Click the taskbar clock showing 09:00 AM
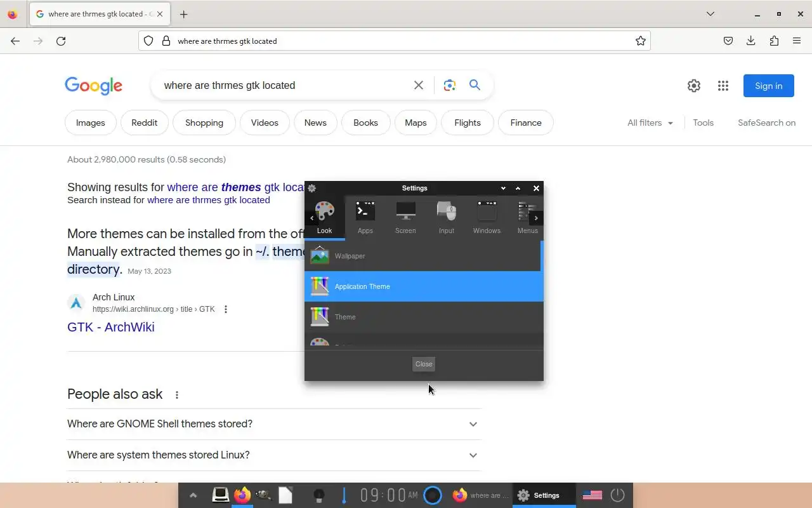This screenshot has width=812, height=508. pyautogui.click(x=389, y=495)
